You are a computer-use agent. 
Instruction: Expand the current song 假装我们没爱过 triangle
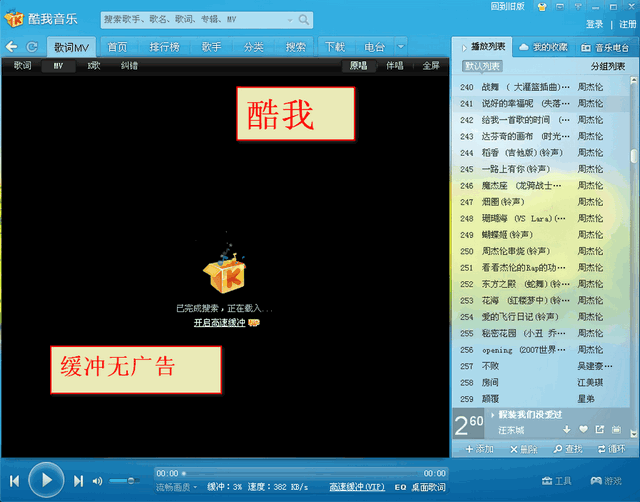tap(493, 415)
